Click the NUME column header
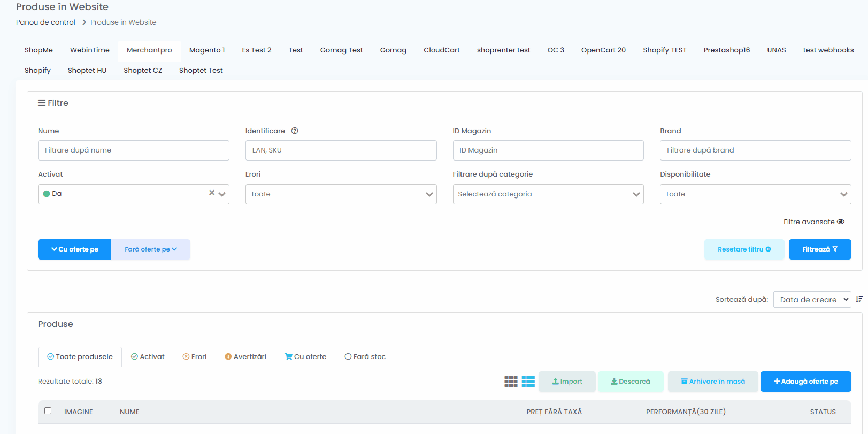The height and width of the screenshot is (434, 868). coord(129,412)
